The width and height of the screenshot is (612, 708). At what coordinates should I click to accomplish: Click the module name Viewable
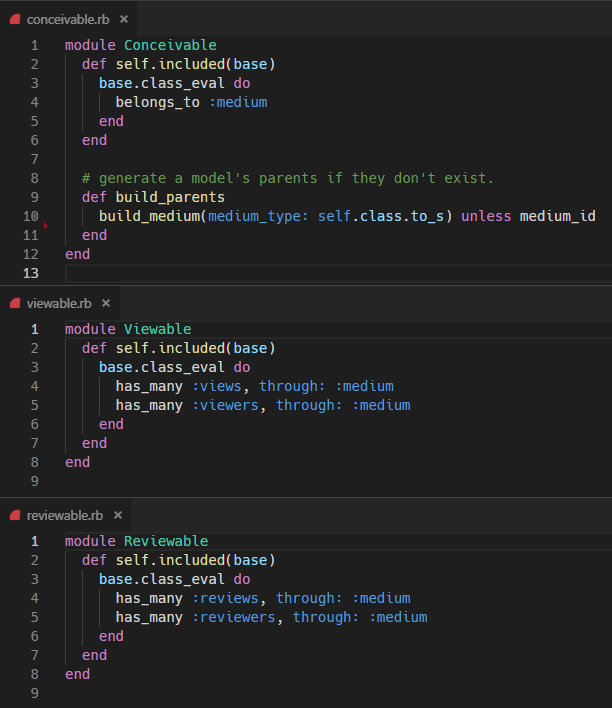pyautogui.click(x=158, y=329)
